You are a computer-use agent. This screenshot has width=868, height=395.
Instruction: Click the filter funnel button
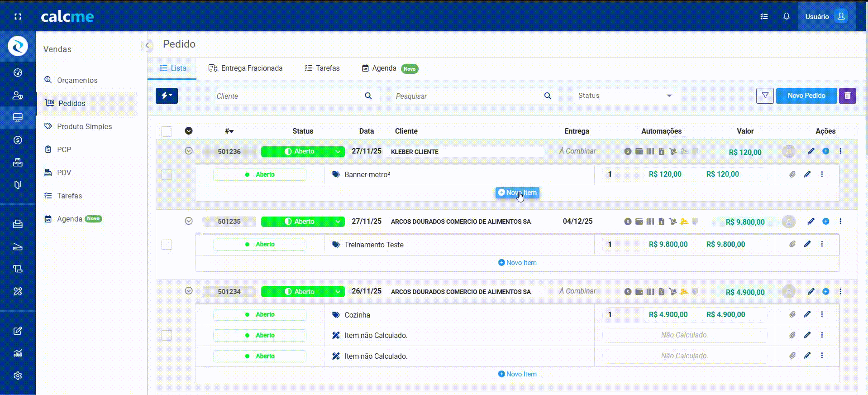click(765, 96)
